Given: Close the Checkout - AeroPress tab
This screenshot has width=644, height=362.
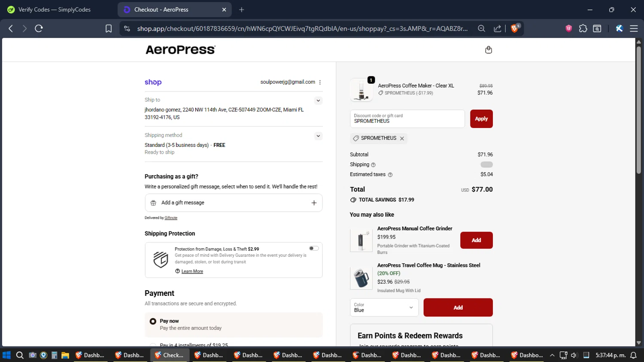Looking at the screenshot, I should click(224, 9).
